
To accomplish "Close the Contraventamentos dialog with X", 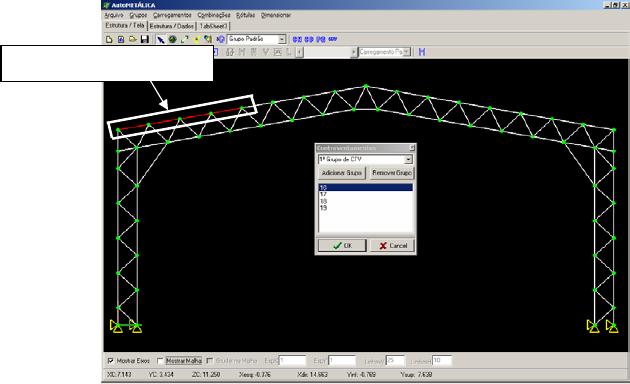I will (411, 148).
